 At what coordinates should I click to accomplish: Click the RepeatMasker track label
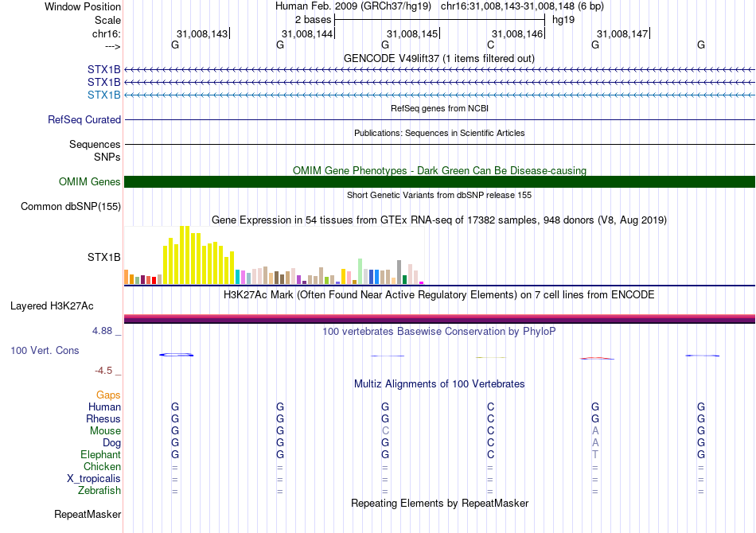click(88, 514)
